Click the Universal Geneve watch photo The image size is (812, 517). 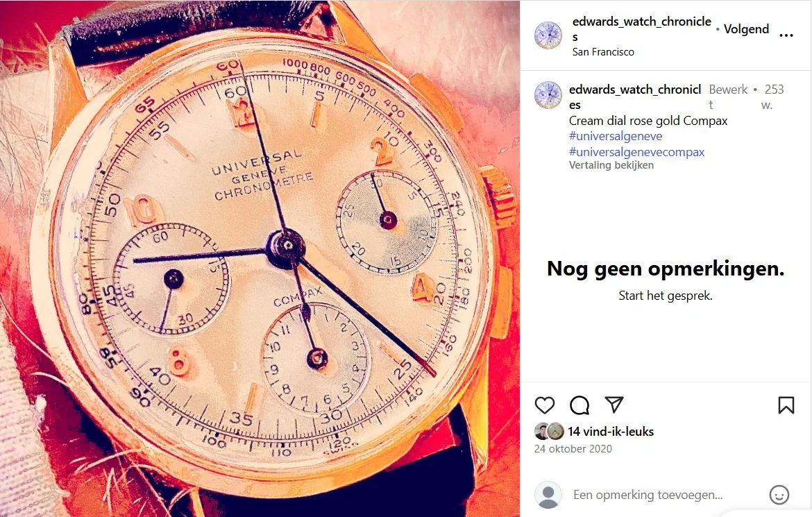[x=260, y=258]
